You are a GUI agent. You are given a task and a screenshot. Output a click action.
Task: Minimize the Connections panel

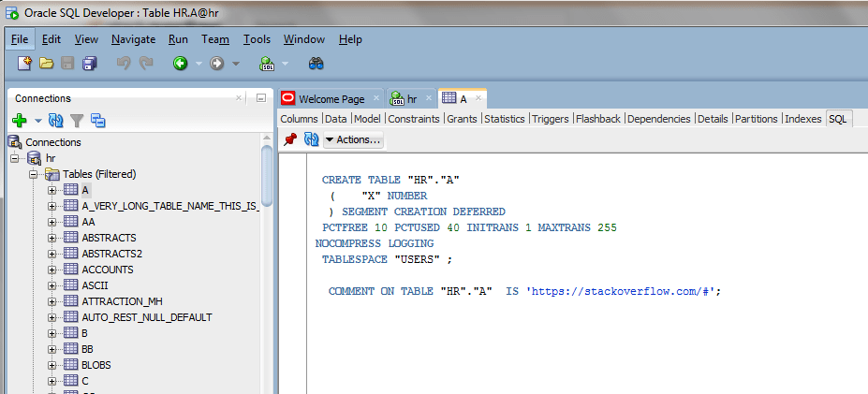(x=261, y=98)
